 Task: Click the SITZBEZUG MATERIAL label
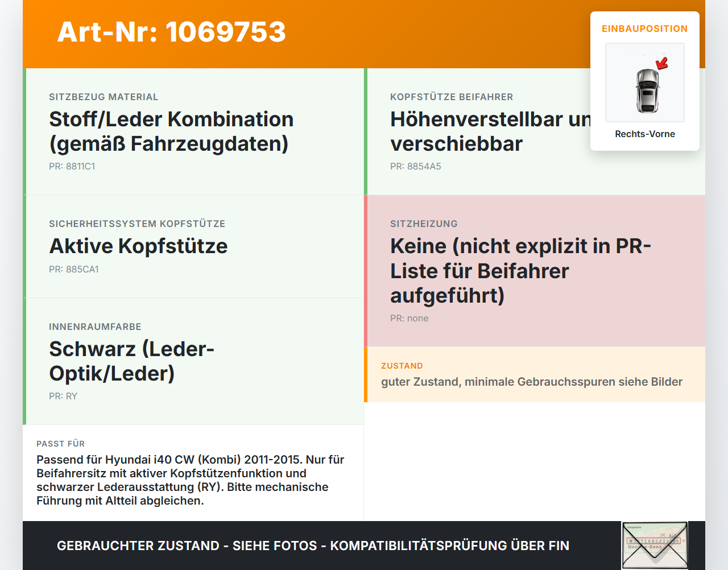click(x=104, y=97)
